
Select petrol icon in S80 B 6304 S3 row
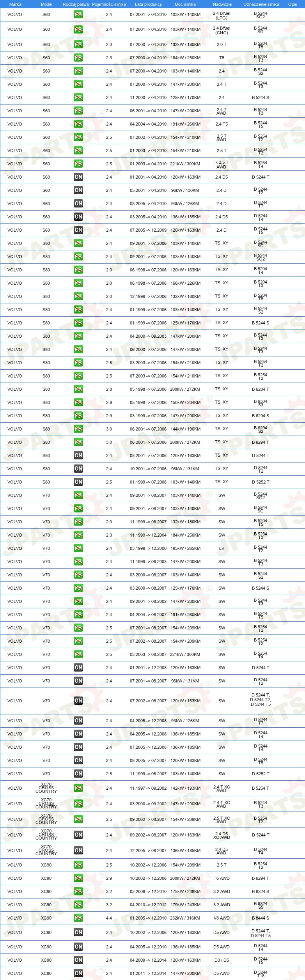click(x=78, y=402)
